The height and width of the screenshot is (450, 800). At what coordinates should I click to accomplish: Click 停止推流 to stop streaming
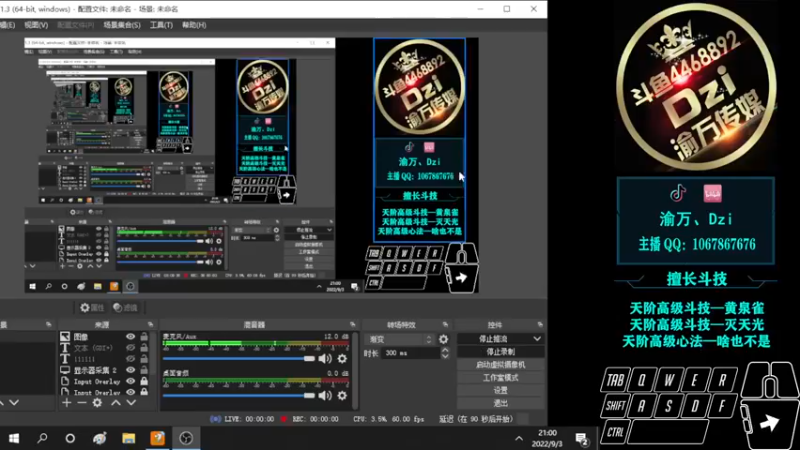tap(494, 339)
